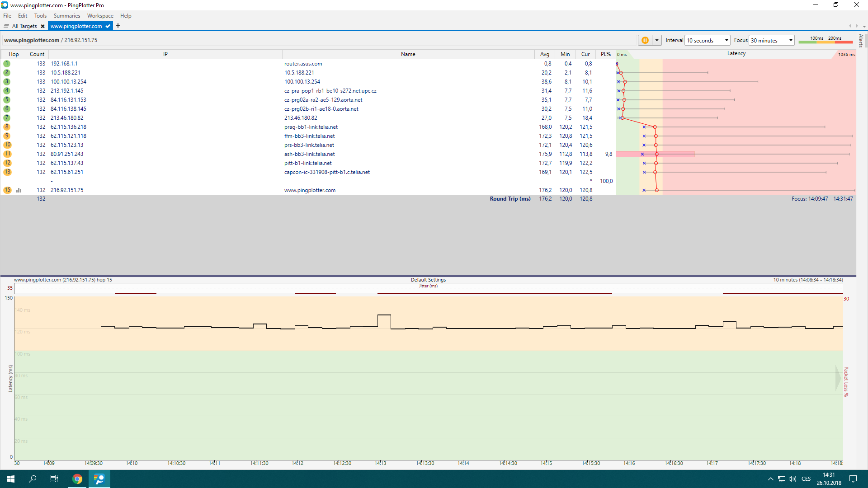The height and width of the screenshot is (488, 868).
Task: Pause the trace with the orange pause button
Action: tap(645, 40)
